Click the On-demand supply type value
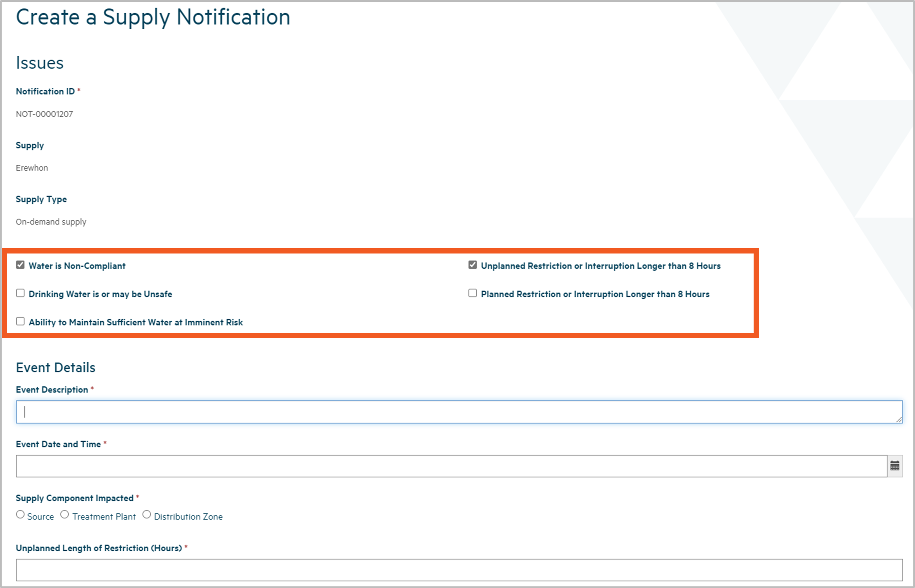The height and width of the screenshot is (588, 915). (x=51, y=222)
